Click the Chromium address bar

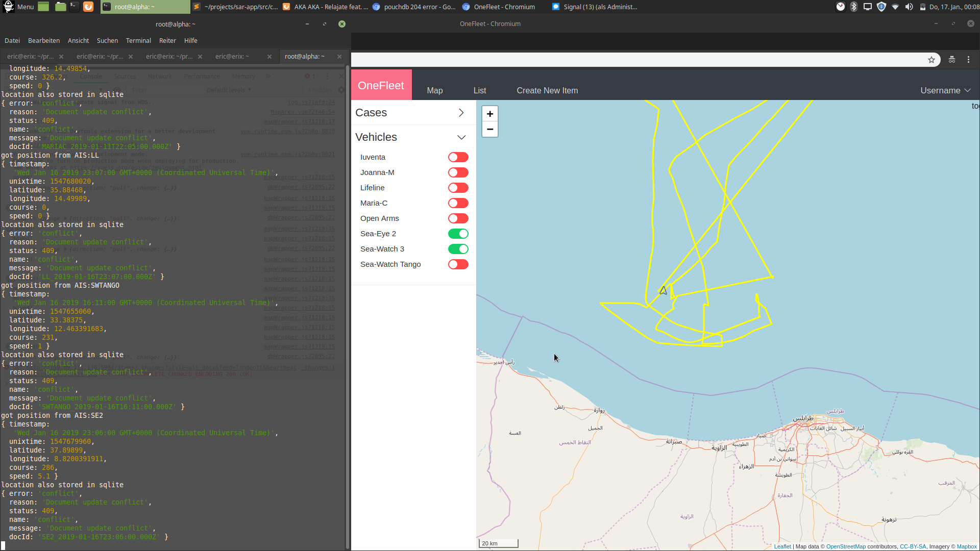coord(638,60)
